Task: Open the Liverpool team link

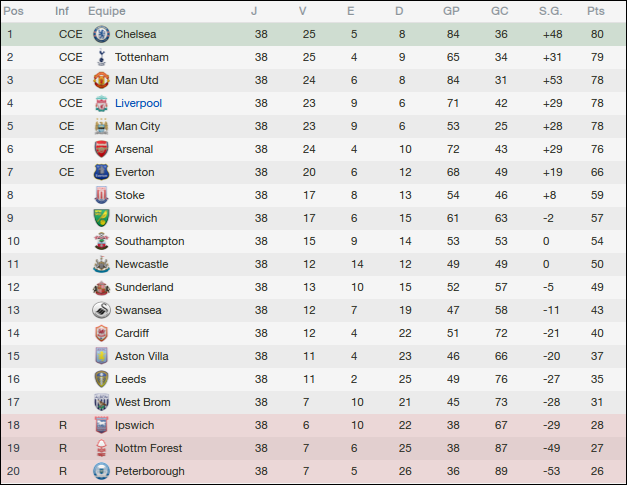Action: point(138,103)
